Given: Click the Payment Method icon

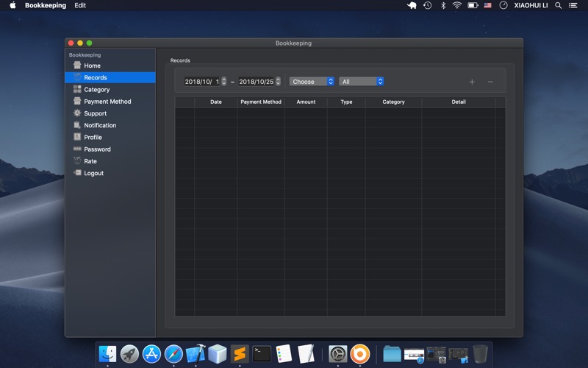Looking at the screenshot, I should 77,101.
